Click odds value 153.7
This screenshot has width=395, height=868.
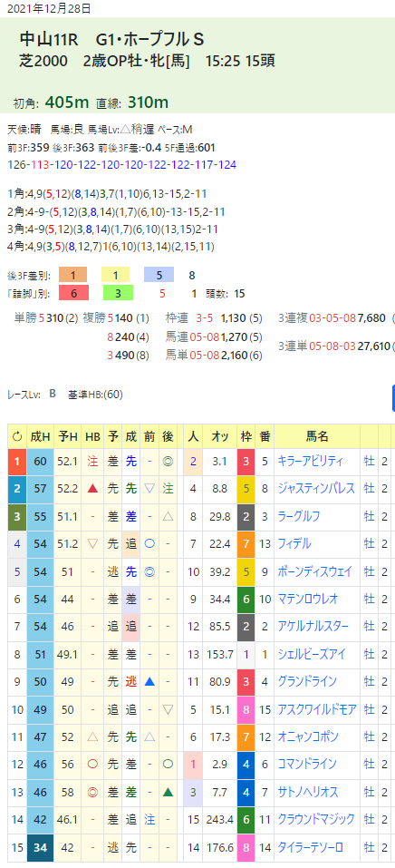(219, 654)
